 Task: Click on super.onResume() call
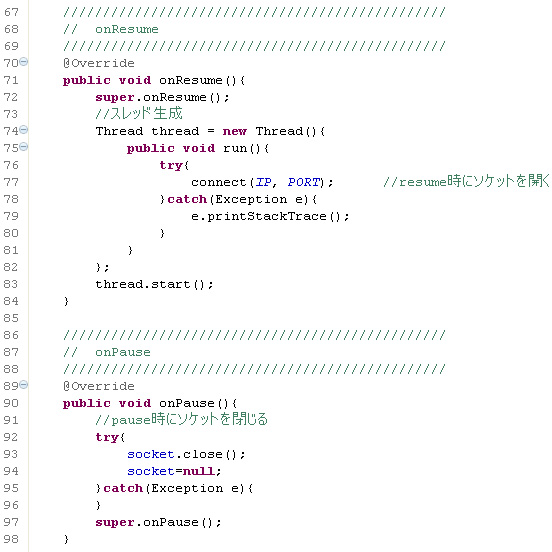[162, 97]
